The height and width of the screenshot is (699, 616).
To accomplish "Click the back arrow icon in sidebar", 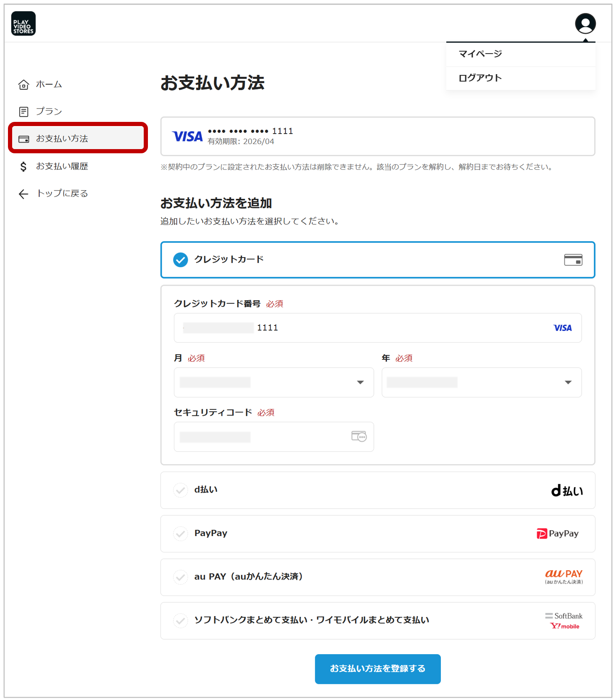I will (23, 194).
